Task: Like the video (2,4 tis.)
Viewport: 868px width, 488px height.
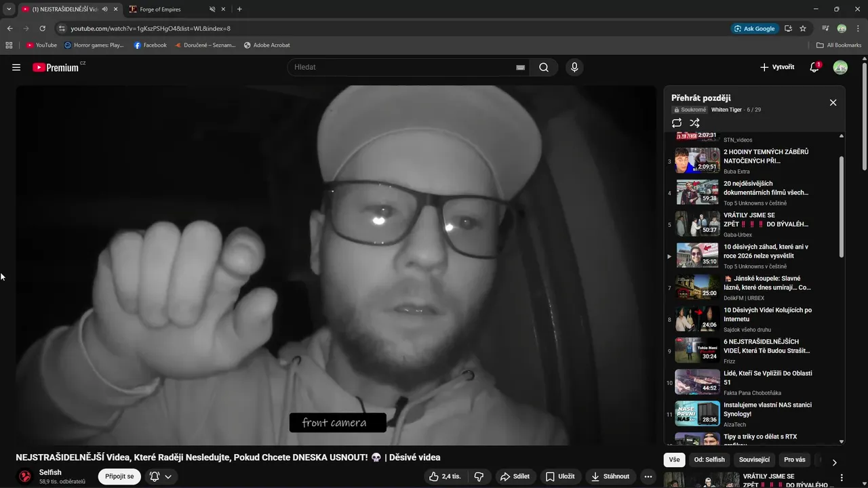Action: click(x=444, y=476)
